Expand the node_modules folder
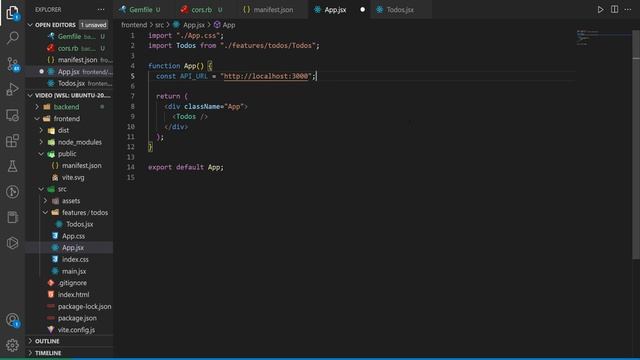Screen dimensions: 640x360 click(80, 142)
